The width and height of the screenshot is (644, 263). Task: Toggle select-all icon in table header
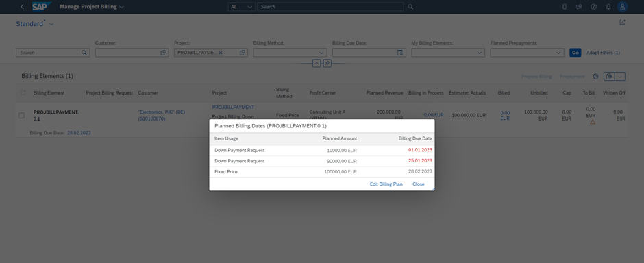(23, 92)
